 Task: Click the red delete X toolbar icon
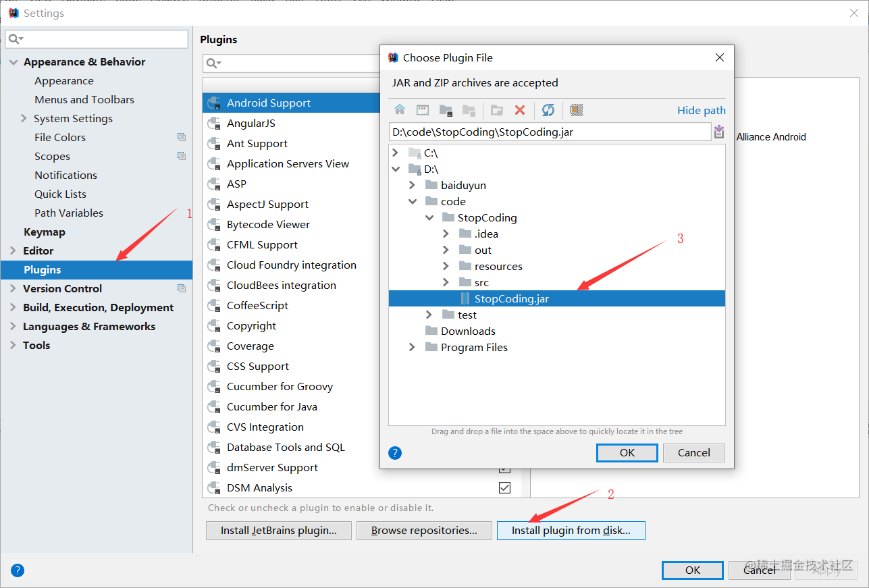pyautogui.click(x=520, y=110)
